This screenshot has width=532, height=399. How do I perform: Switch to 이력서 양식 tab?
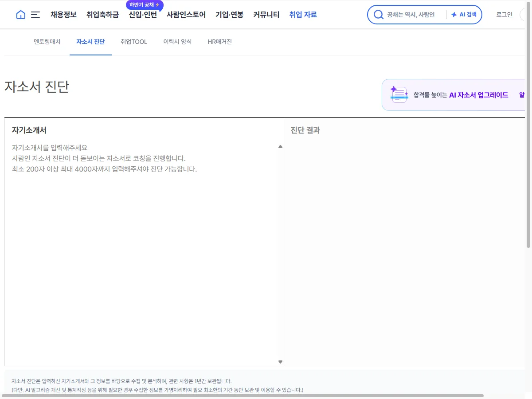click(177, 42)
